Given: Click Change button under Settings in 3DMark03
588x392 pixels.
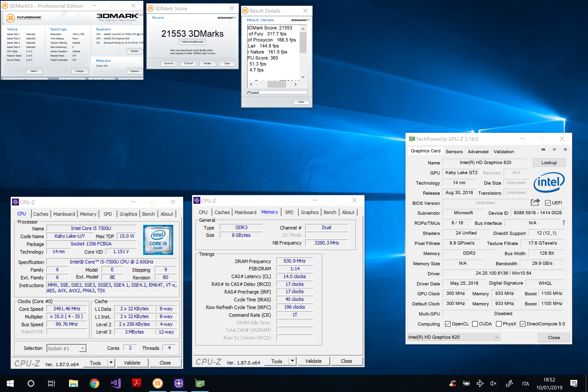Looking at the screenshot, I should click(x=80, y=71).
